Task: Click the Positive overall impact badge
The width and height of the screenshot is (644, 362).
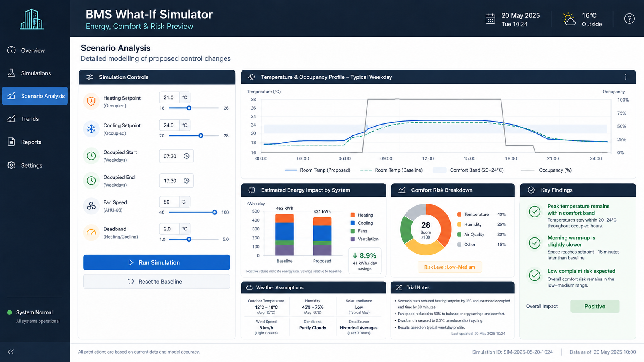Action: pyautogui.click(x=595, y=306)
